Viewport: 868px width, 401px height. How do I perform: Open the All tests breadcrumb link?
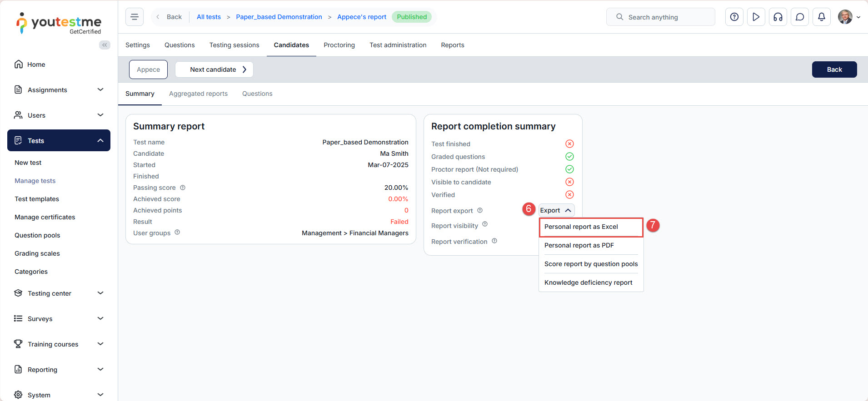click(x=209, y=17)
